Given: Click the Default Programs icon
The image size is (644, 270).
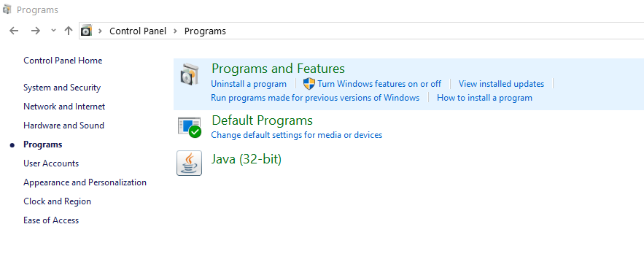Looking at the screenshot, I should click(190, 127).
